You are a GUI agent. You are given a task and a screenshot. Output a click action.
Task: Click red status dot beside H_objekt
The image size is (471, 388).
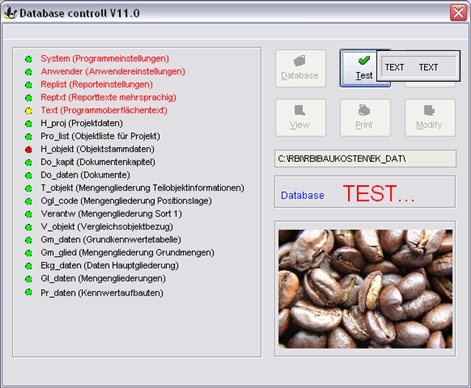29,150
